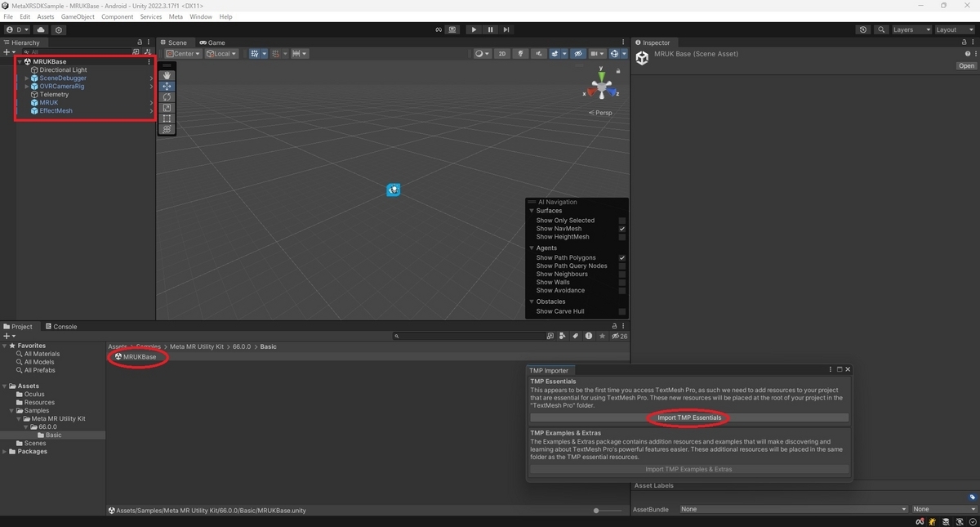The height and width of the screenshot is (527, 980).
Task: Click the Basic breadcrumb in Project path
Action: 268,346
